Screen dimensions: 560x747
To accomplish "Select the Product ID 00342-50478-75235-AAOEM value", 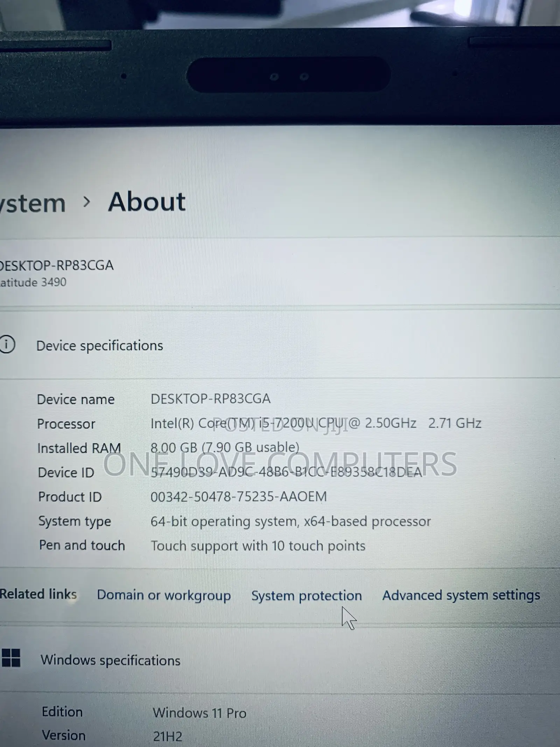I will 239,496.
